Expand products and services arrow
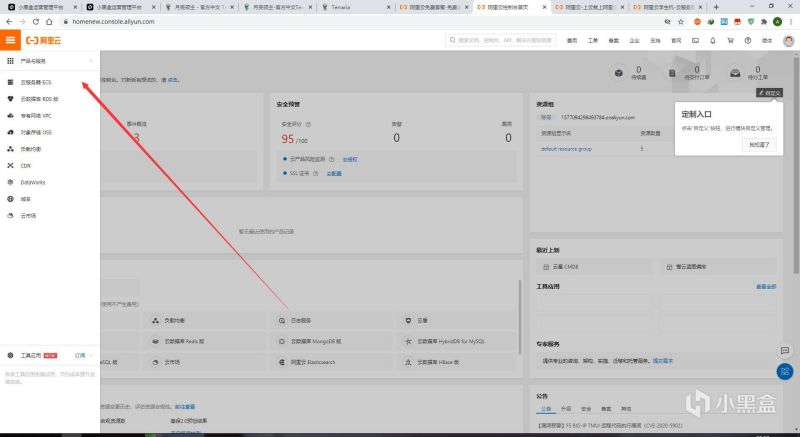 [91, 61]
